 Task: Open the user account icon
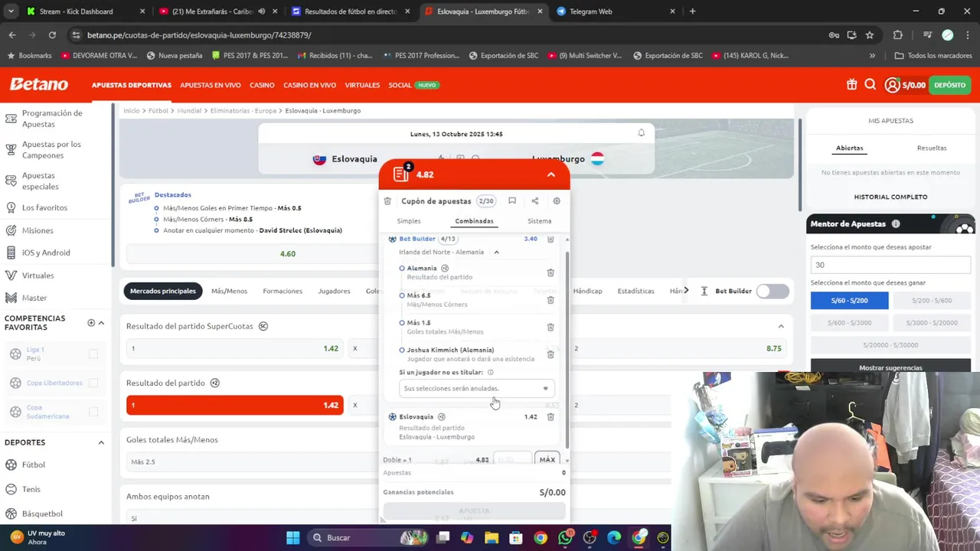pyautogui.click(x=892, y=85)
